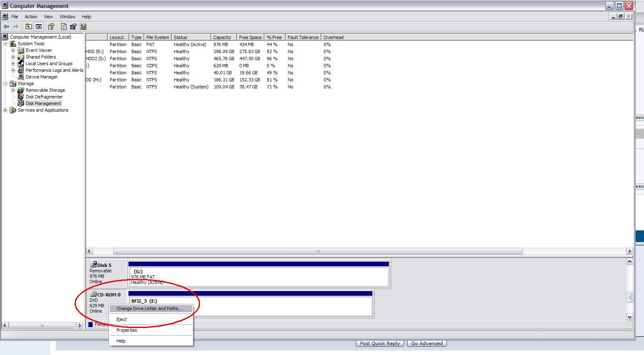Click the Performance Logs and Alerts icon
The image size is (644, 355).
click(x=21, y=70)
